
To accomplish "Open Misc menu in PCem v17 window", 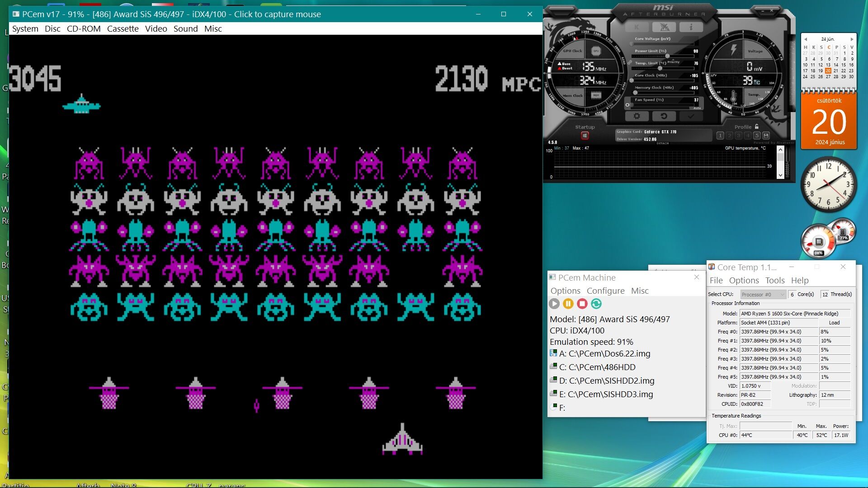I will (213, 28).
